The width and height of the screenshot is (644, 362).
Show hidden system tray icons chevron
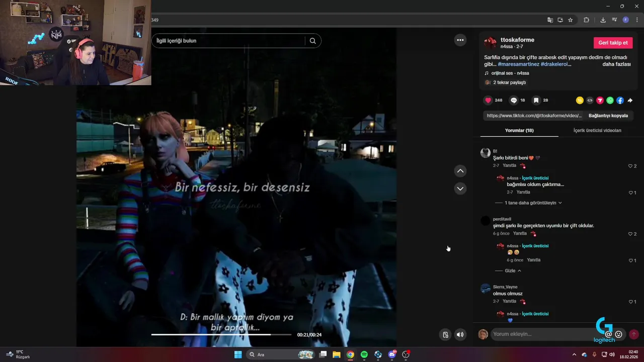click(574, 354)
